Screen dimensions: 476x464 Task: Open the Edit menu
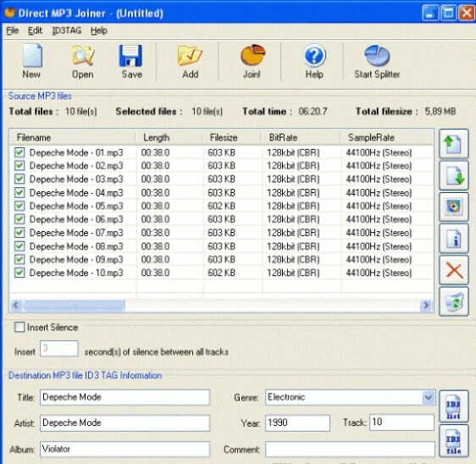pyautogui.click(x=36, y=30)
